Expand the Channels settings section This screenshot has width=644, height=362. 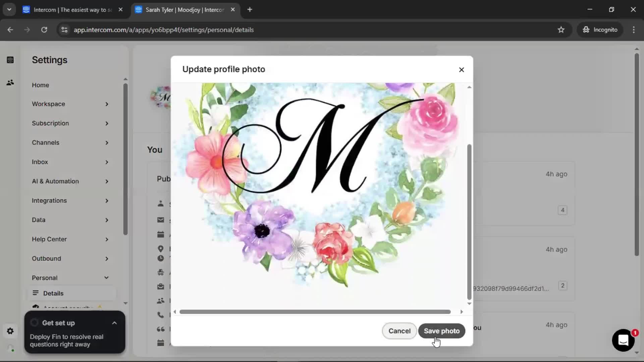click(x=70, y=142)
